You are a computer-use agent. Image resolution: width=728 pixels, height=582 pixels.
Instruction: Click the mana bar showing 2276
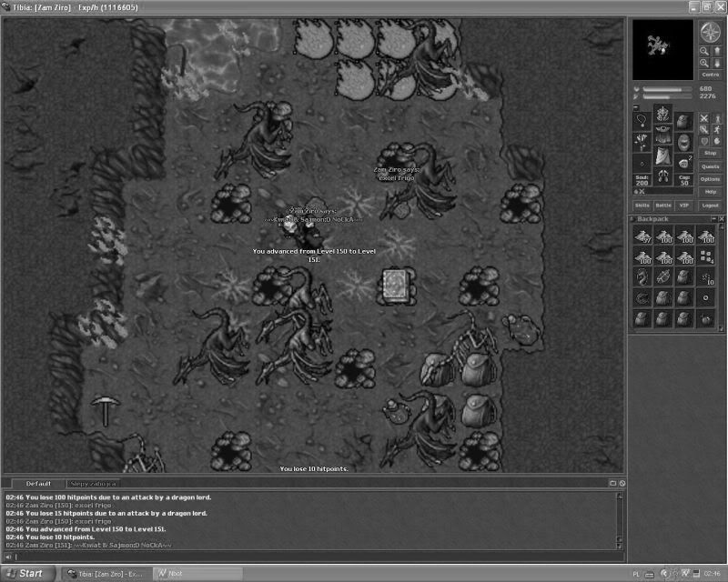coord(666,96)
